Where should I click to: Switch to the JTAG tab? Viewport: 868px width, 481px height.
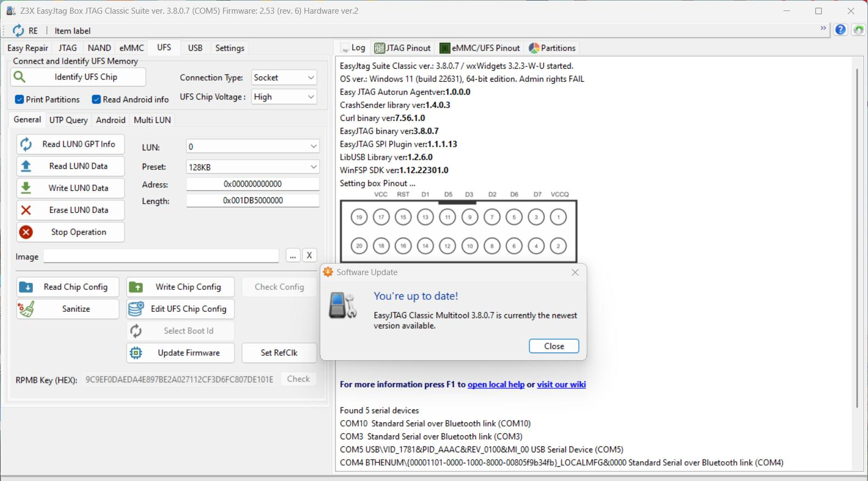pos(68,48)
